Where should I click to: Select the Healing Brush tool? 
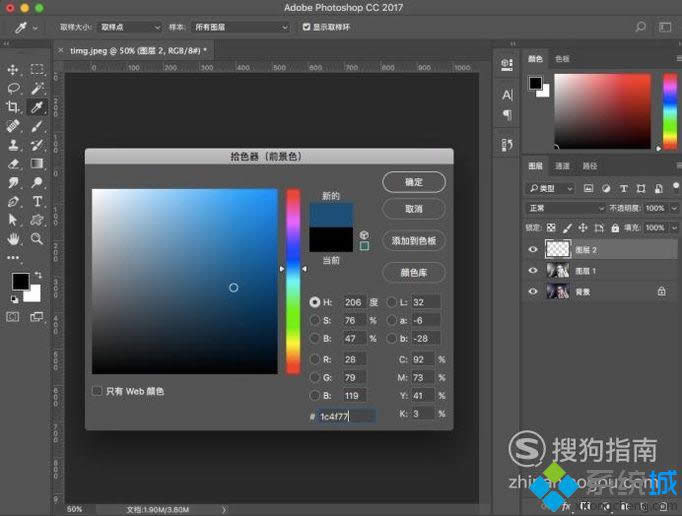[x=13, y=126]
